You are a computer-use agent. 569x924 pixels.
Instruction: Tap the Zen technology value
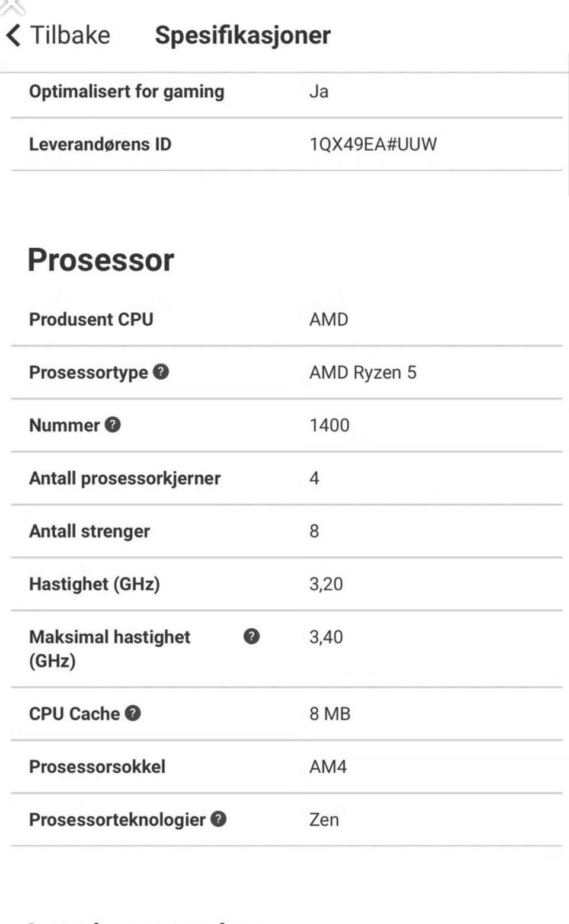pyautogui.click(x=324, y=820)
